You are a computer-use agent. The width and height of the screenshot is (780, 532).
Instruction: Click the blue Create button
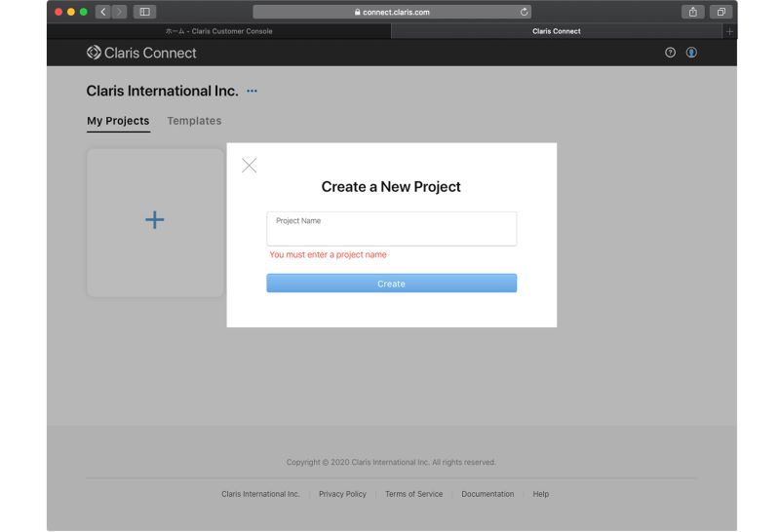[x=392, y=284]
